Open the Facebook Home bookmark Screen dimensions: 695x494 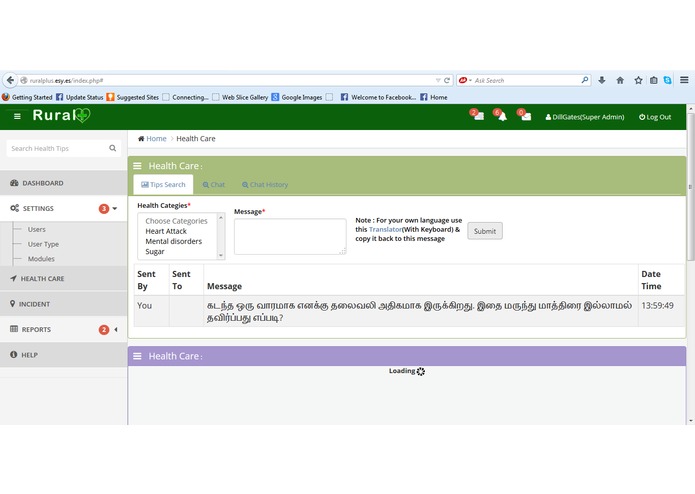tap(434, 97)
